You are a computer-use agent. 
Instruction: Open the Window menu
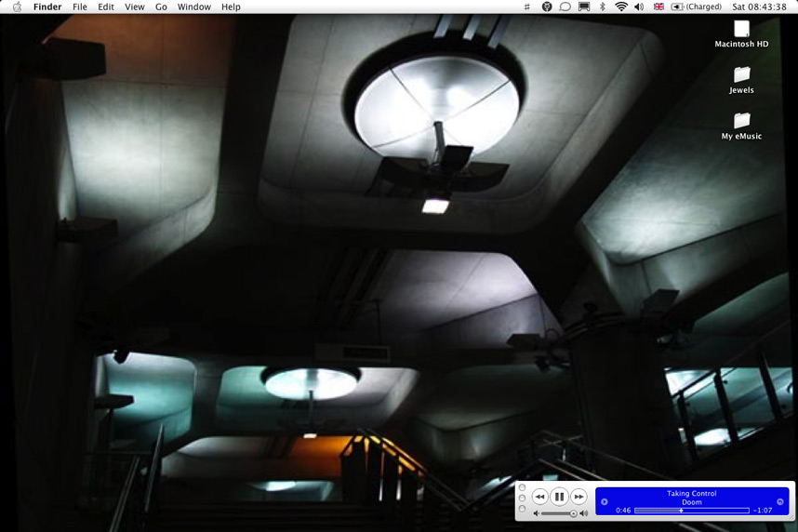point(193,7)
